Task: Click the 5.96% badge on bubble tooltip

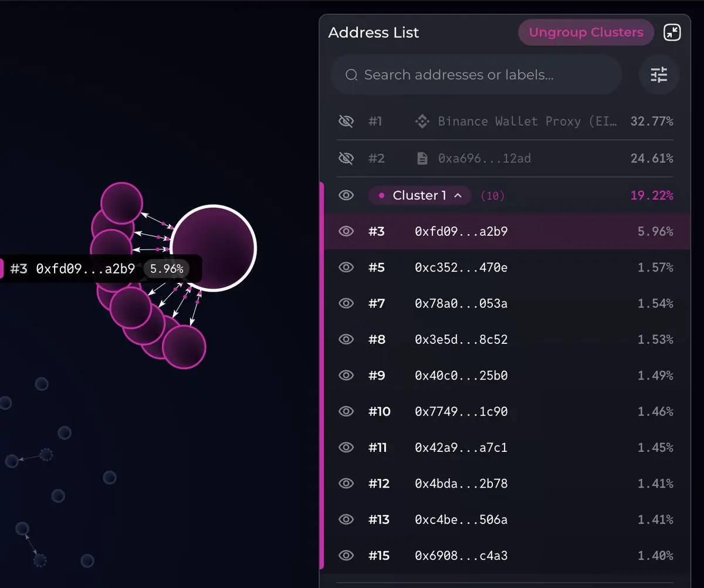Action: coord(167,269)
